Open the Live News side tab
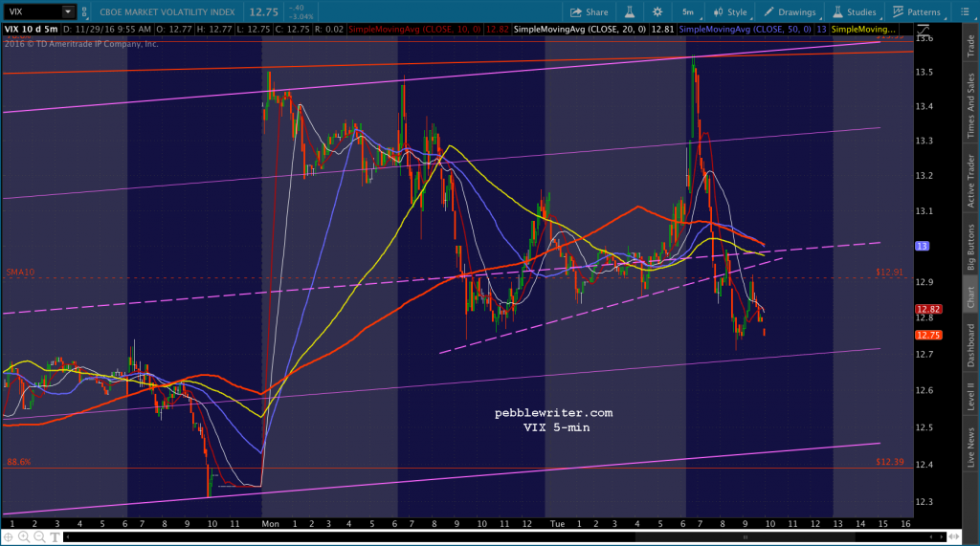This screenshot has width=980, height=546. pyautogui.click(x=970, y=448)
